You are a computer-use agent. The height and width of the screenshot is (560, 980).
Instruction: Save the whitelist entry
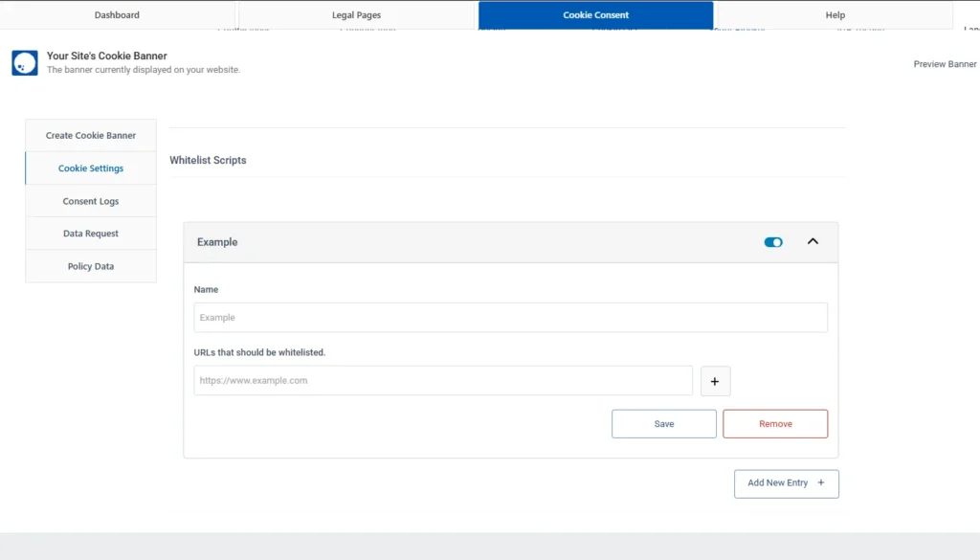[664, 424]
